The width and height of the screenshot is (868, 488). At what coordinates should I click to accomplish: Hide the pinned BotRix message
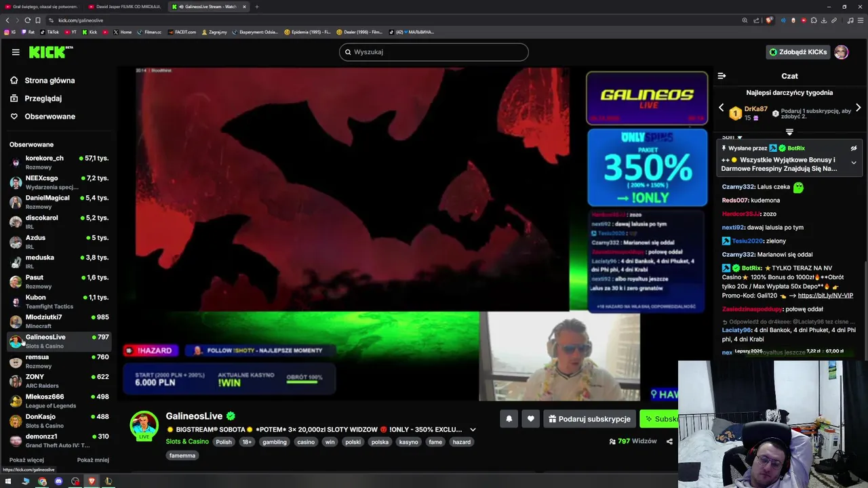click(854, 148)
